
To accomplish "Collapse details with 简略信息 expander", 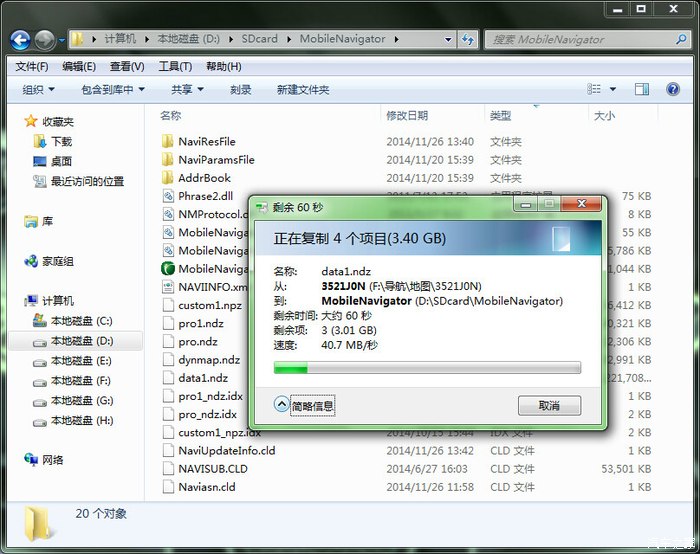I will [x=304, y=406].
